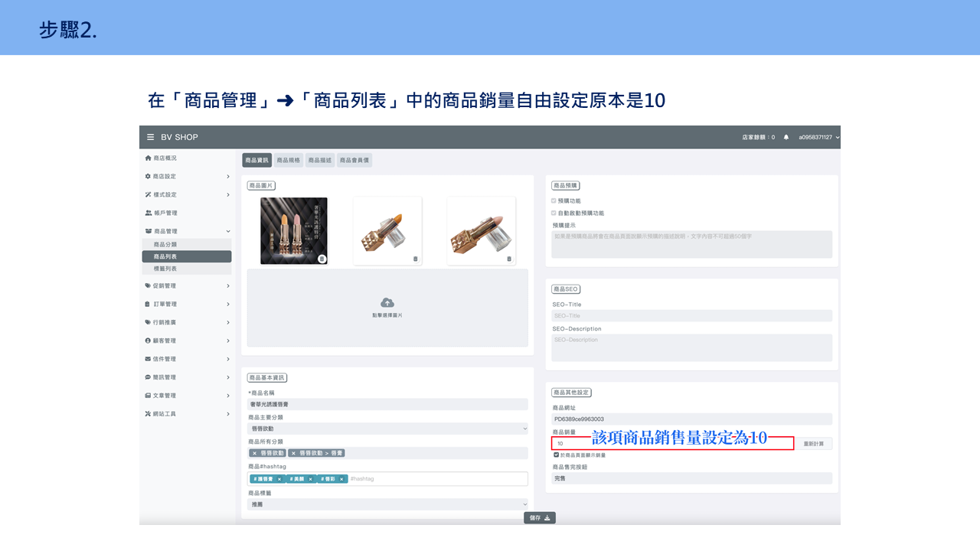Screen dimensions: 980x551
Task: Remove the 唇唇欲動 > 唇膏 category tag
Action: 293,453
